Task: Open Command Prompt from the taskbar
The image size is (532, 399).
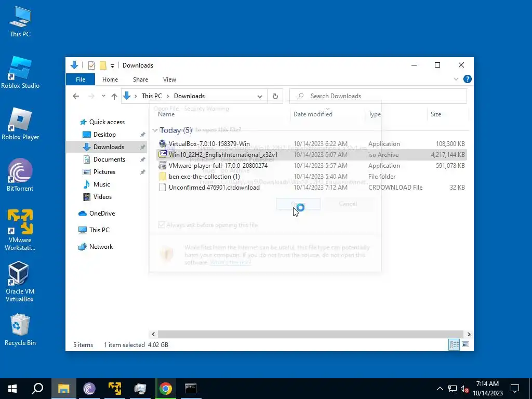Action: (x=191, y=389)
